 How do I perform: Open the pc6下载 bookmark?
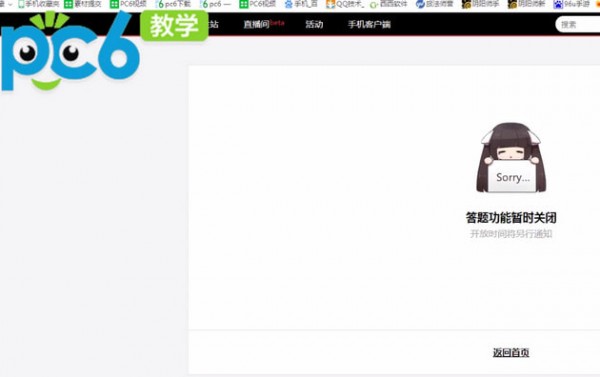[174, 4]
